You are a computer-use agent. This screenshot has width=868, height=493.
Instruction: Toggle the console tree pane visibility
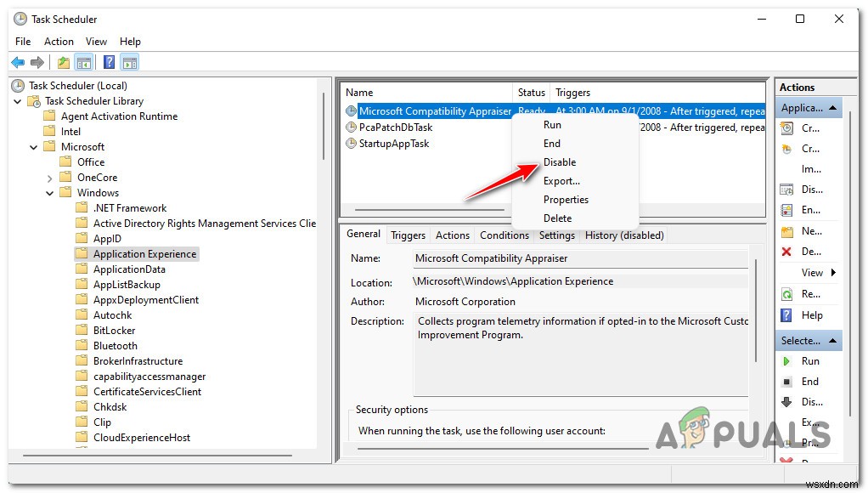(x=84, y=61)
